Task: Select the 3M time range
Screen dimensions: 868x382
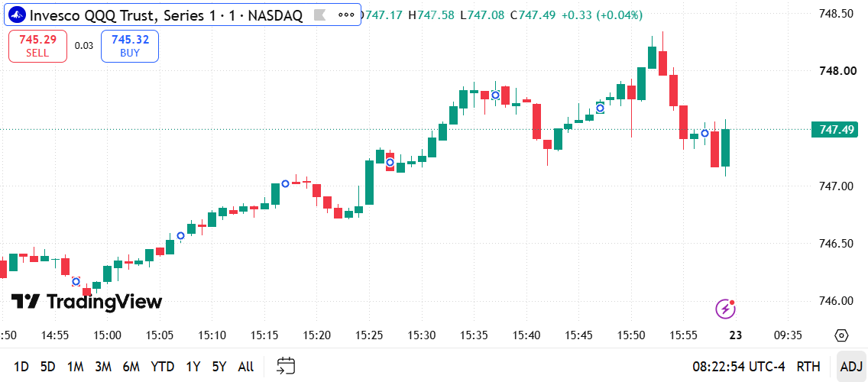Action: point(103,367)
